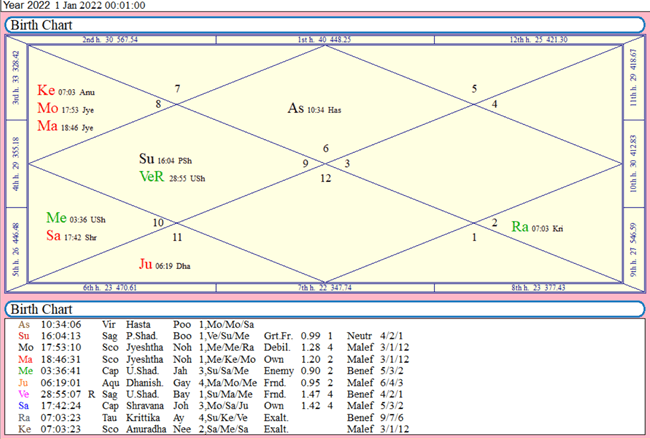Select the Mars 'Ma' symbol in the chart
Image resolution: width=650 pixels, height=439 pixels.
[x=48, y=126]
